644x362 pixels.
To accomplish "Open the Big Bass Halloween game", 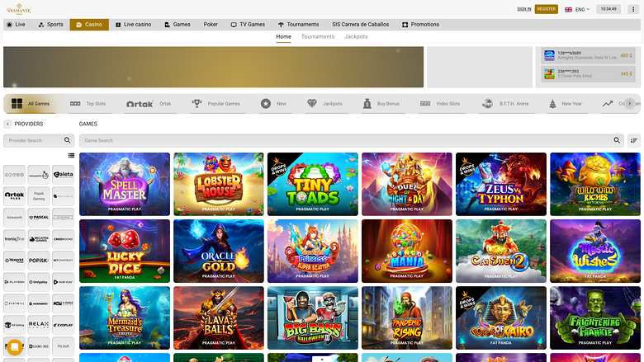I will point(313,317).
